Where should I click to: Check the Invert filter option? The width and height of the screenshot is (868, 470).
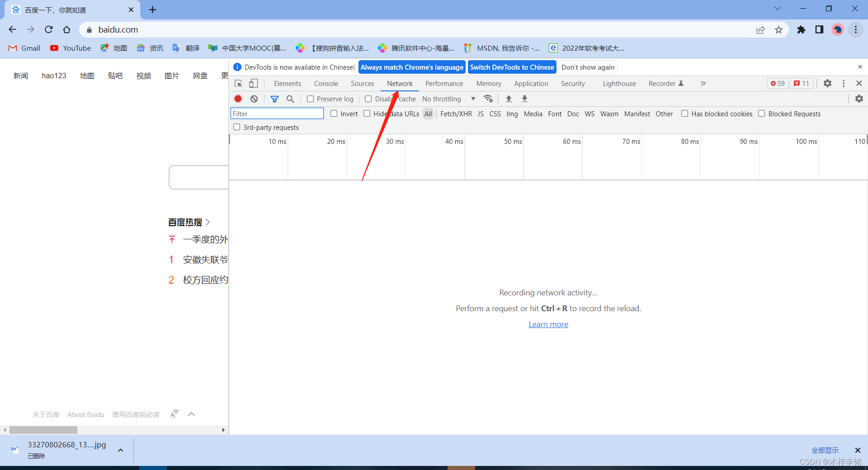point(334,114)
